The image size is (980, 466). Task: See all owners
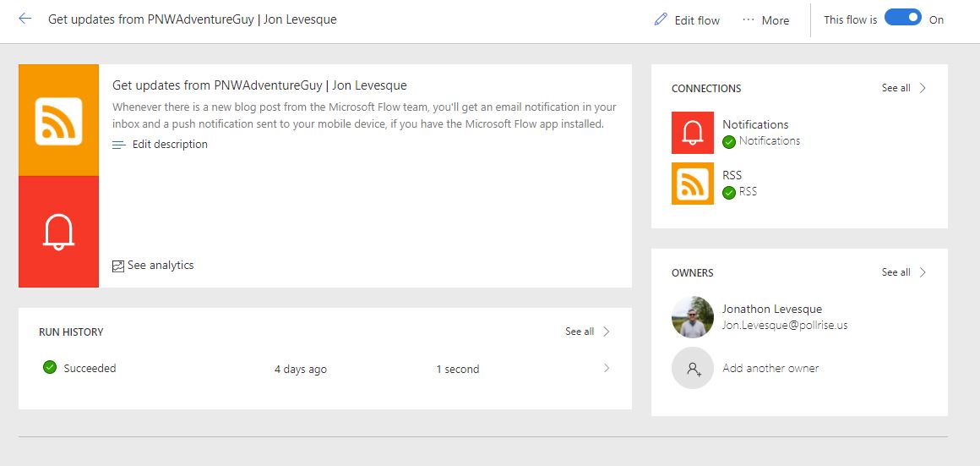pos(896,272)
